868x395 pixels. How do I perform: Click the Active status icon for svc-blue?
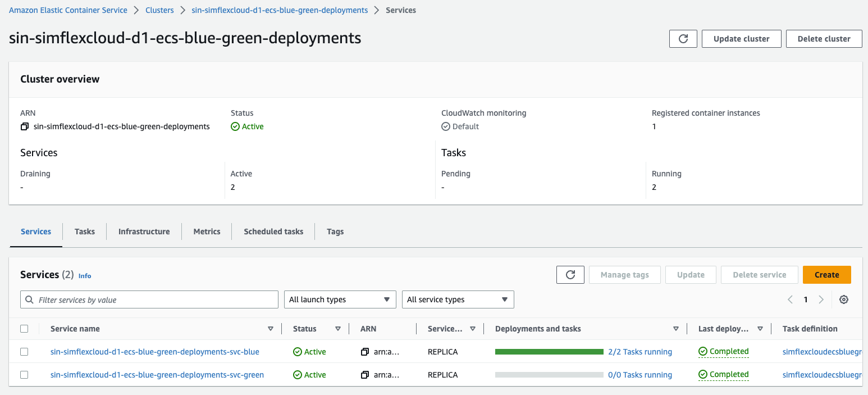[x=298, y=352]
